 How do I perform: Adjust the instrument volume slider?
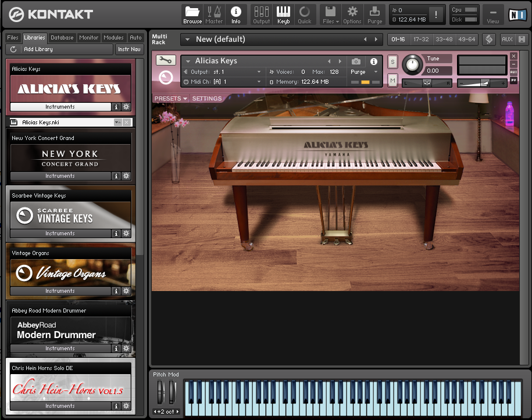click(x=482, y=83)
